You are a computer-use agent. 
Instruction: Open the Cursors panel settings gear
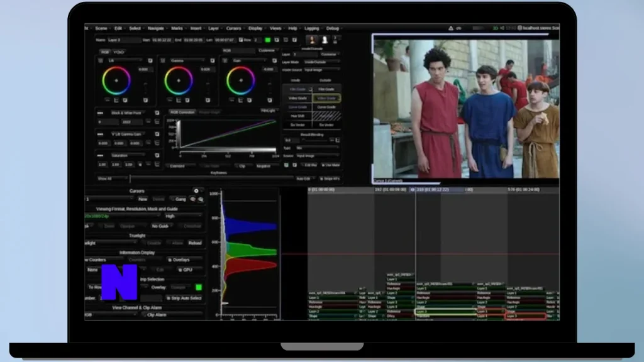coord(196,191)
